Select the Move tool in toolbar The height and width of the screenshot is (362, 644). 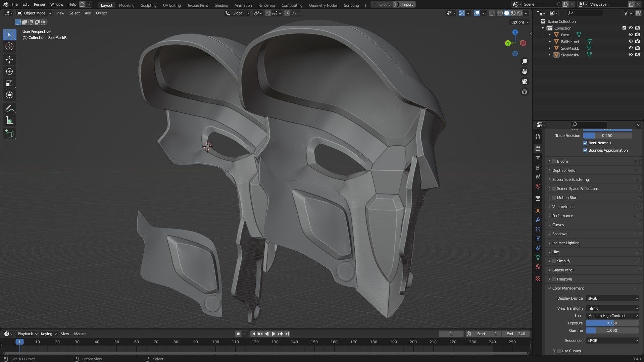[9, 60]
